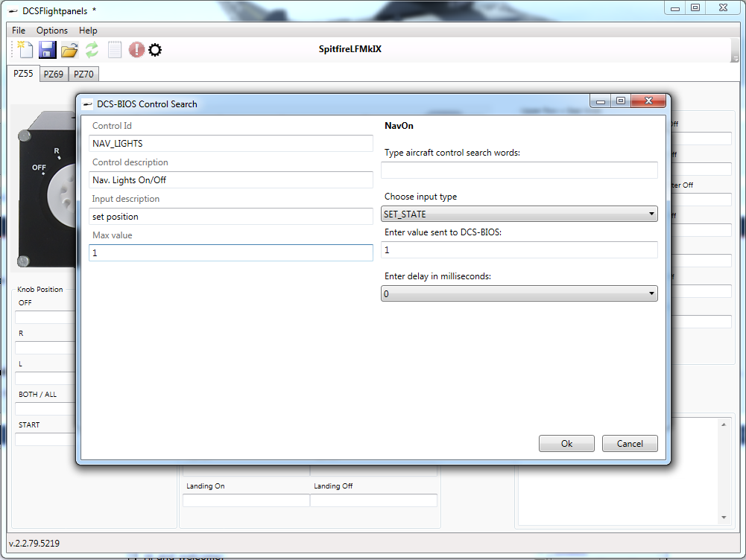
Task: Click the plane icon in the dialog title bar
Action: pyautogui.click(x=87, y=104)
